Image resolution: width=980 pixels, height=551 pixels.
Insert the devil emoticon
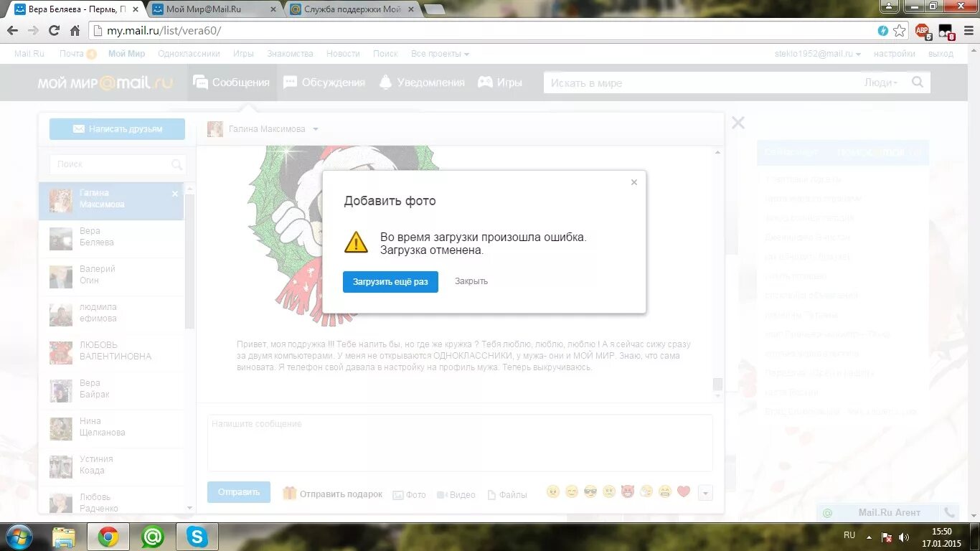point(628,492)
